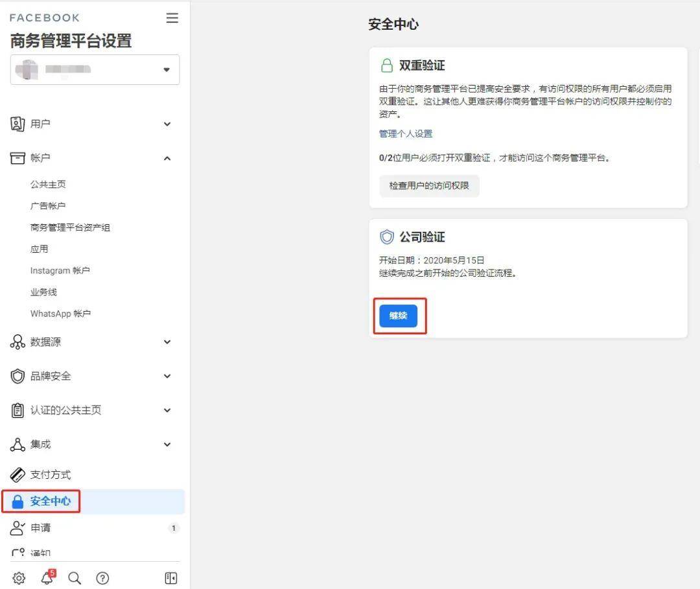Click the 品牌安全 section label

pyautogui.click(x=51, y=376)
